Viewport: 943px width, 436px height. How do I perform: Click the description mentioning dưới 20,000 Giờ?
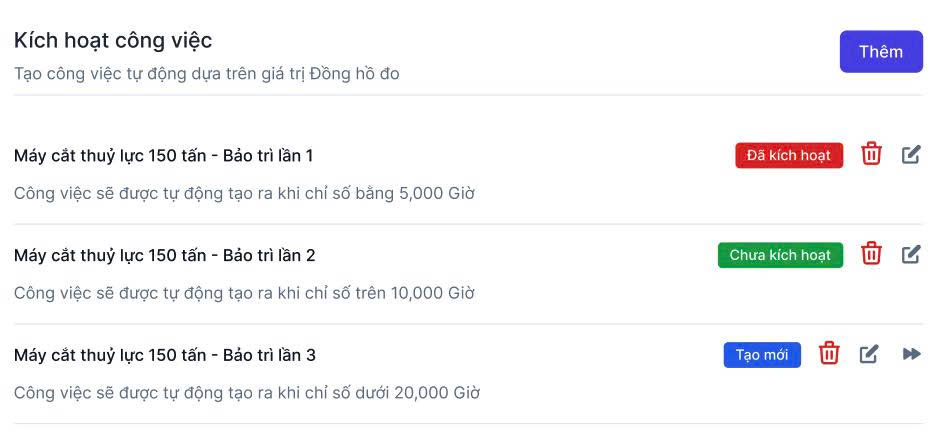pos(247,393)
